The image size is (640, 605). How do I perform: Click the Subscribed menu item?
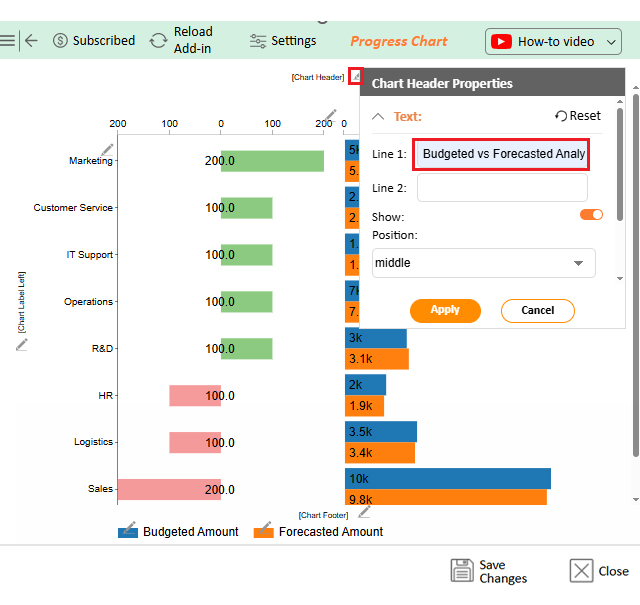pos(93,41)
